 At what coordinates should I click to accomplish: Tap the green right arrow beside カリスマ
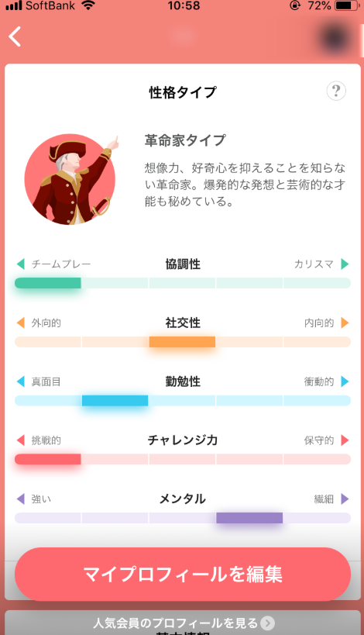point(345,264)
